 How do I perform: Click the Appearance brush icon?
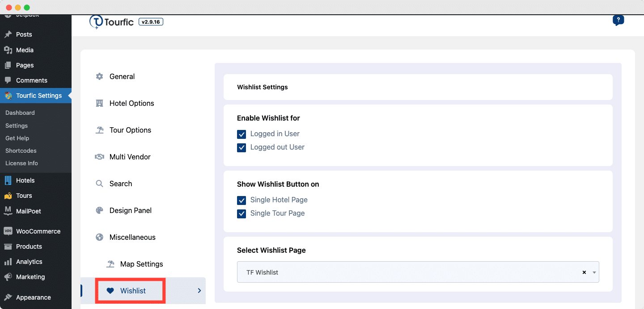(8, 297)
